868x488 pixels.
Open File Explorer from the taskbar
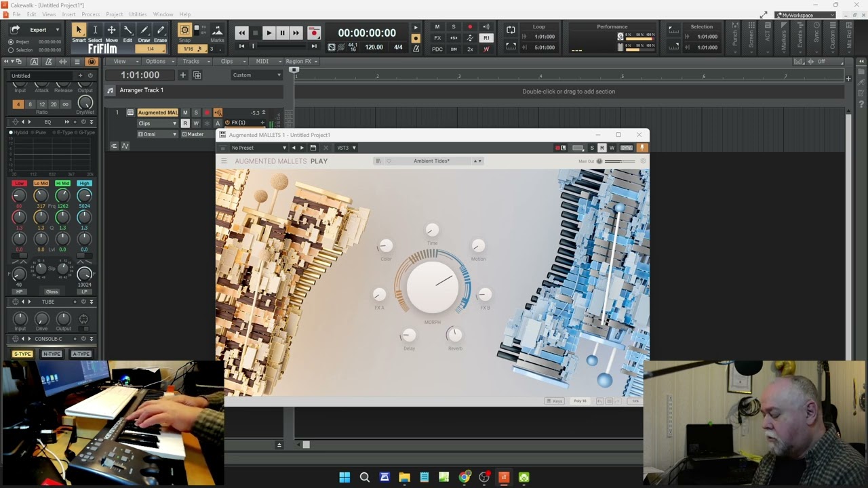click(404, 477)
